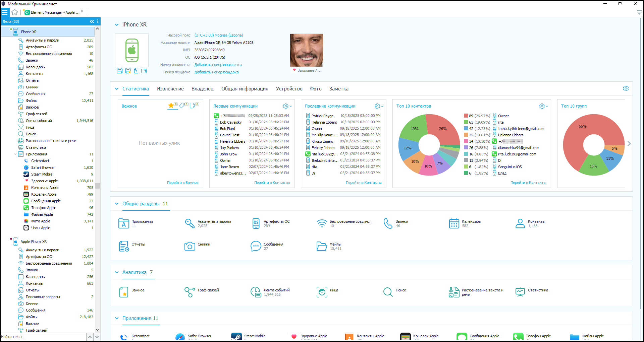This screenshot has height=342, width=644.
Task: Close the Element Messenger tab
Action: coord(82,11)
